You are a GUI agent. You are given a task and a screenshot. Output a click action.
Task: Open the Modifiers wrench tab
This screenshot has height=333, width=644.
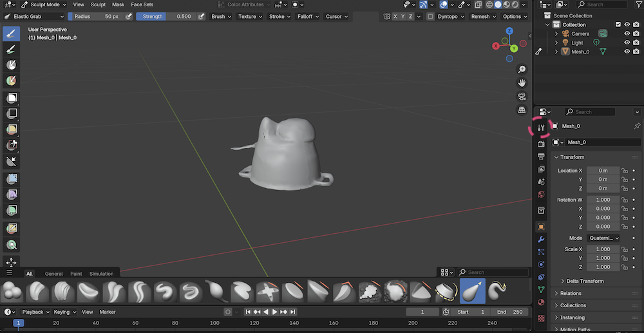tap(541, 239)
